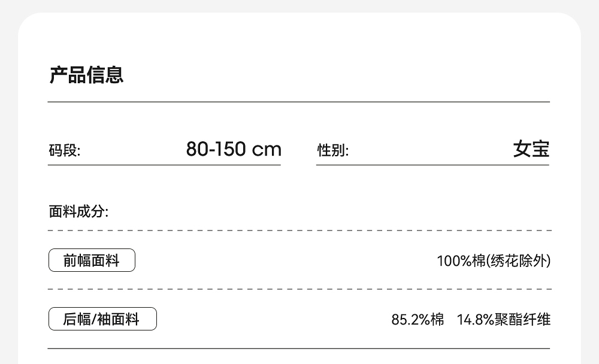The height and width of the screenshot is (364, 599).
Task: Click the 14.8%聚酯纤维 composition value
Action: (x=503, y=320)
